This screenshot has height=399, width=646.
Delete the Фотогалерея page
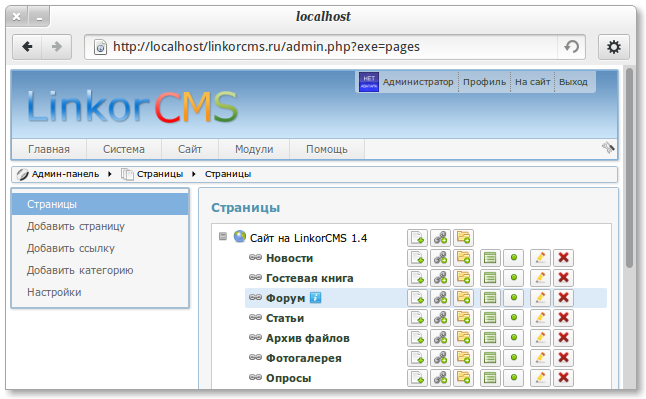(563, 358)
